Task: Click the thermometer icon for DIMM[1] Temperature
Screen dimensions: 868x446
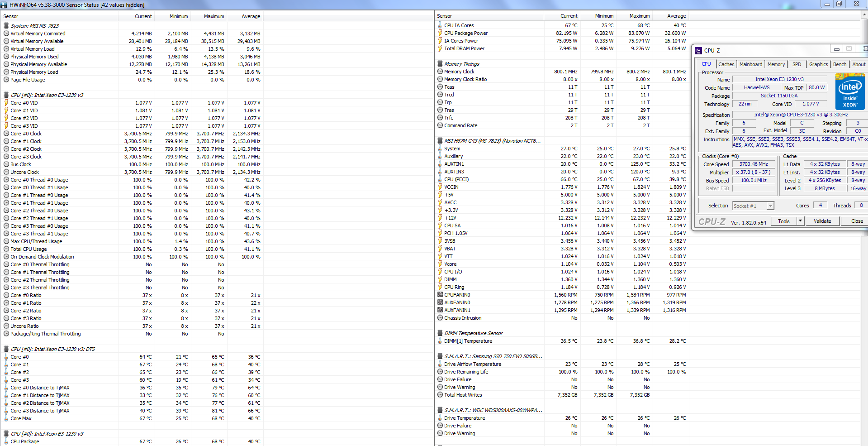Action: (440, 341)
